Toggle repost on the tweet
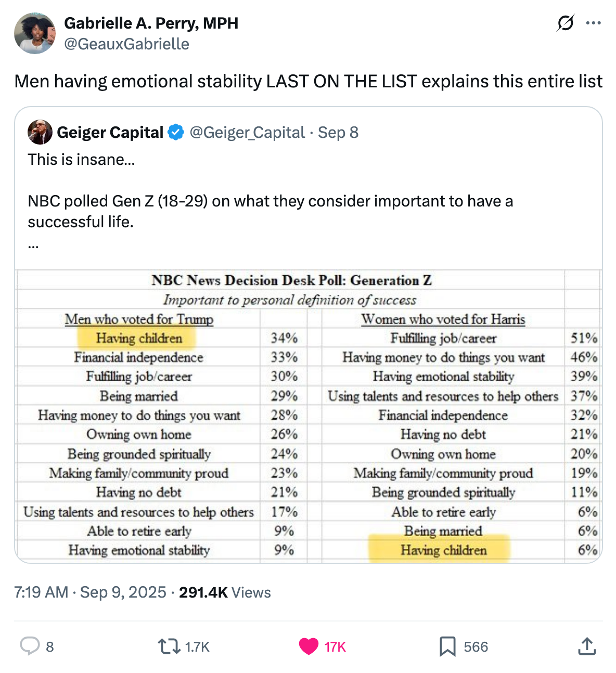This screenshot has height=673, width=616. click(x=169, y=646)
